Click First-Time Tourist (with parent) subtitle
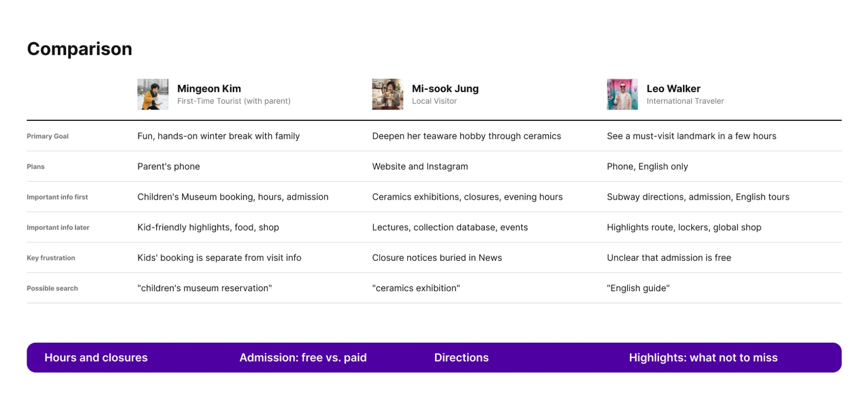The image size is (868, 410). click(x=234, y=101)
